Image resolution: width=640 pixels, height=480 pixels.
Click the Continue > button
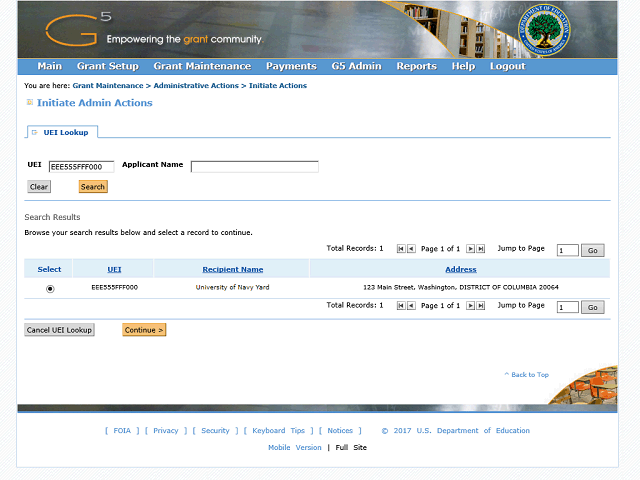pyautogui.click(x=144, y=330)
